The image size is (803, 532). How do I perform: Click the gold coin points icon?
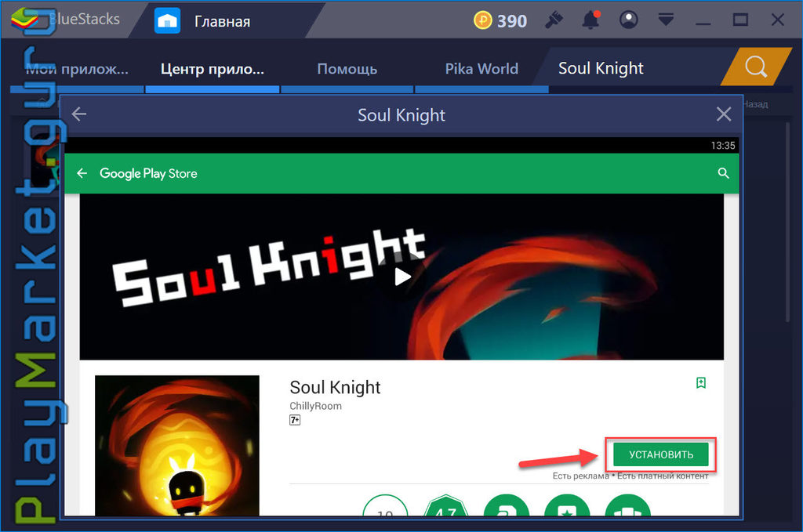point(482,20)
